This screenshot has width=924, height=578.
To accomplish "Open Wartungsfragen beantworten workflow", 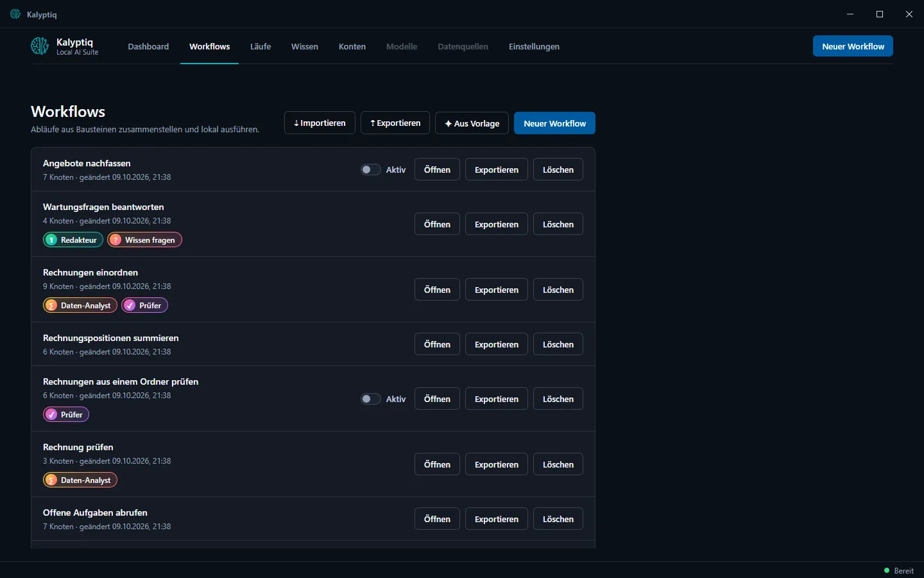I will (x=437, y=224).
